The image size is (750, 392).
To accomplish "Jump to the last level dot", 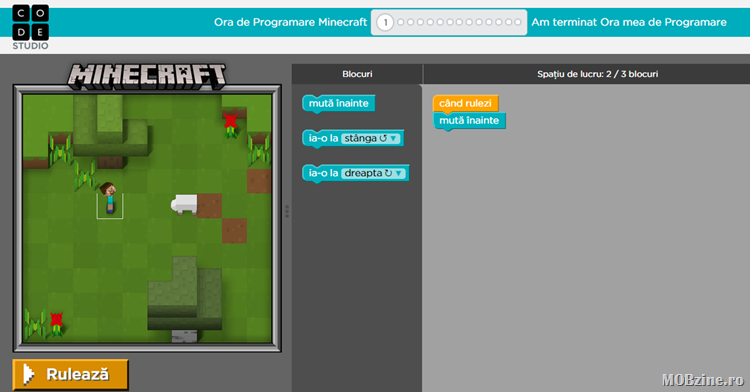I will coord(518,22).
